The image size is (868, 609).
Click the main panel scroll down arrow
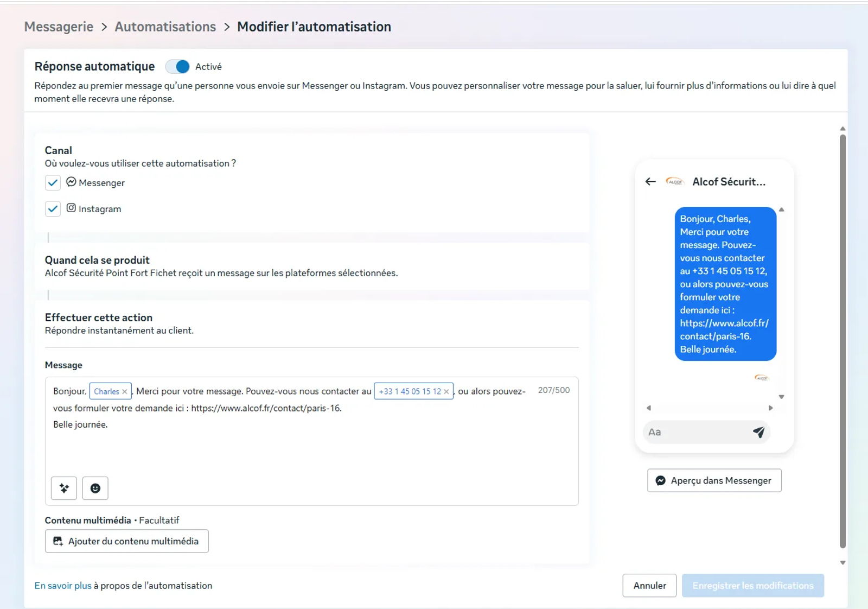[843, 563]
